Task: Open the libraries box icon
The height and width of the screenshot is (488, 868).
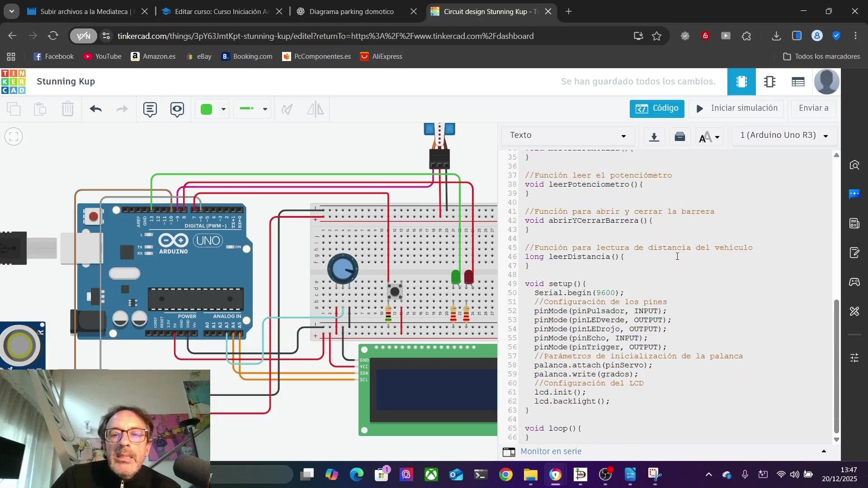Action: 680,136
